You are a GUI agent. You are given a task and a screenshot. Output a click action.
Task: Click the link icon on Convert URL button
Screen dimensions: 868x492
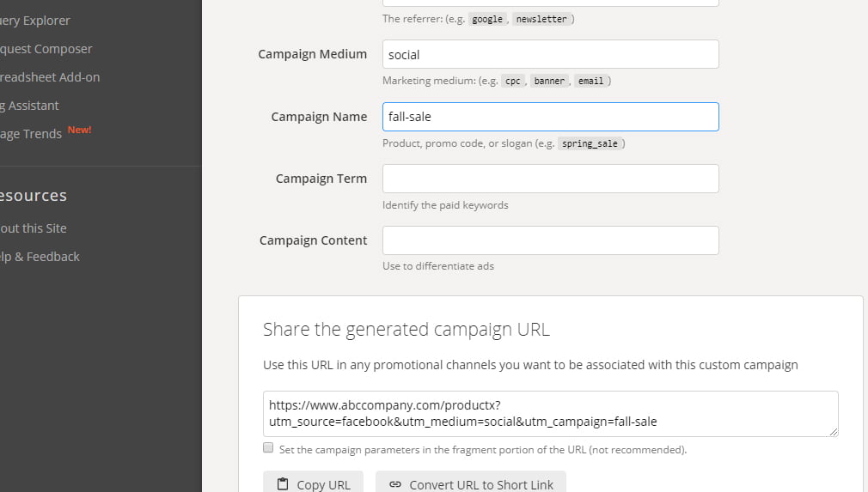(394, 485)
